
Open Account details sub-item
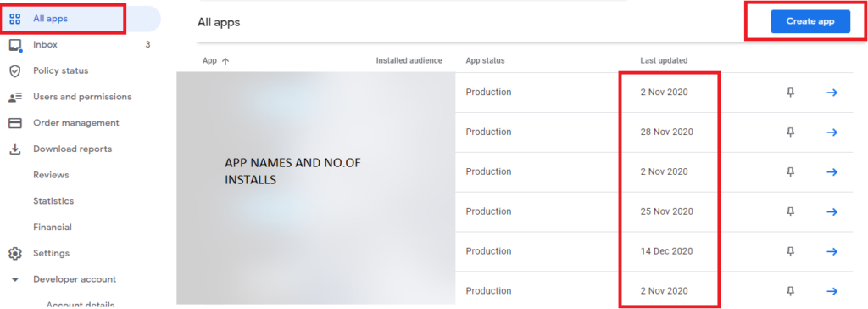(x=81, y=305)
